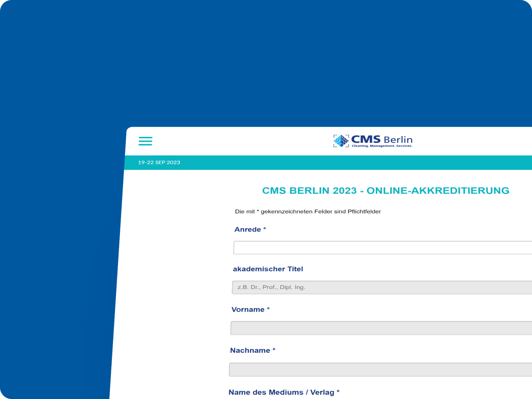
Task: Click the Name des Mediums / Verlag label
Action: (x=284, y=392)
